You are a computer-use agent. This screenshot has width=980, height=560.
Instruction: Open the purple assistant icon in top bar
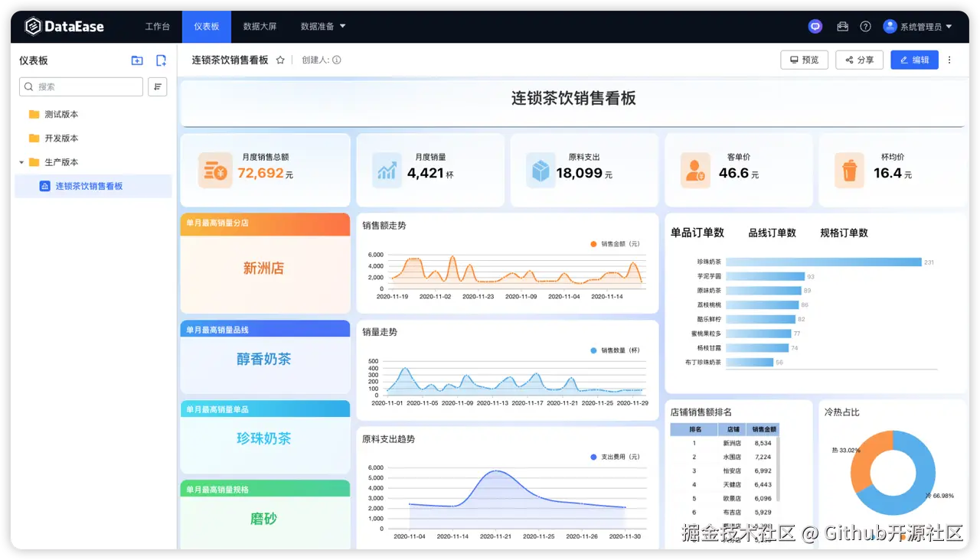[x=815, y=26]
